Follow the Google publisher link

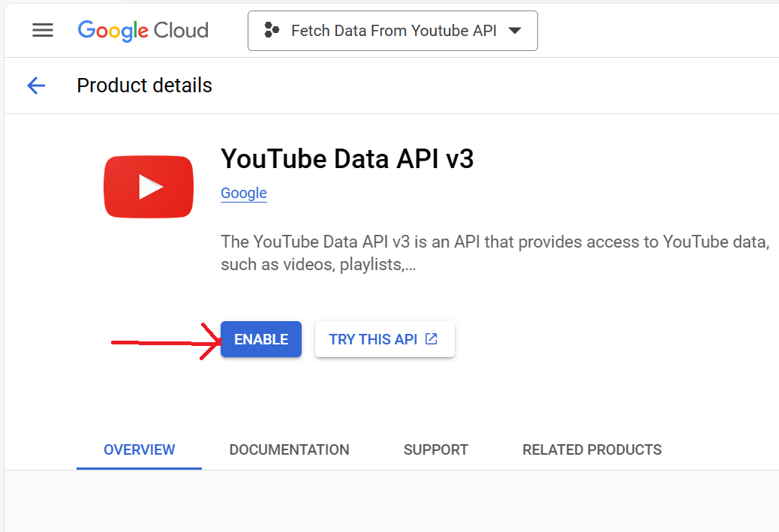coord(243,193)
